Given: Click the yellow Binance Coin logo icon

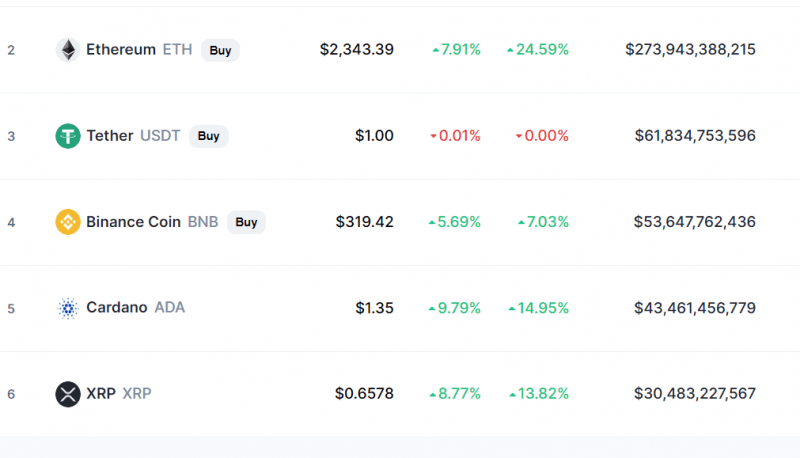Looking at the screenshot, I should click(68, 222).
